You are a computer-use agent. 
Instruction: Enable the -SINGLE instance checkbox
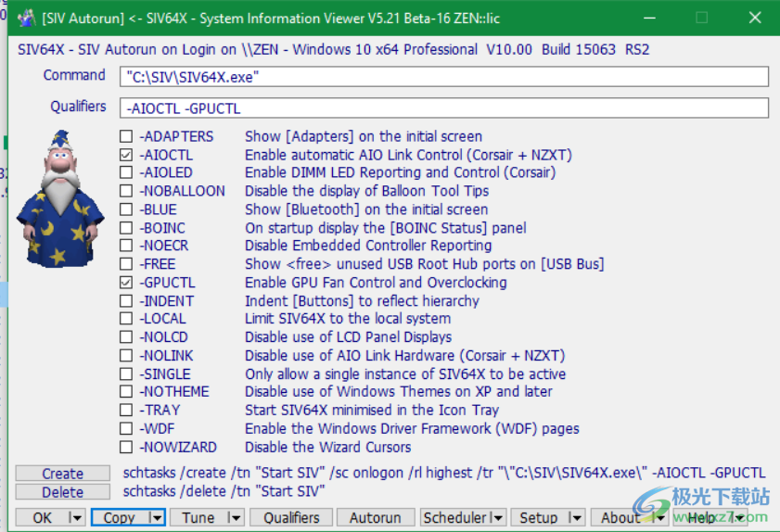(126, 374)
